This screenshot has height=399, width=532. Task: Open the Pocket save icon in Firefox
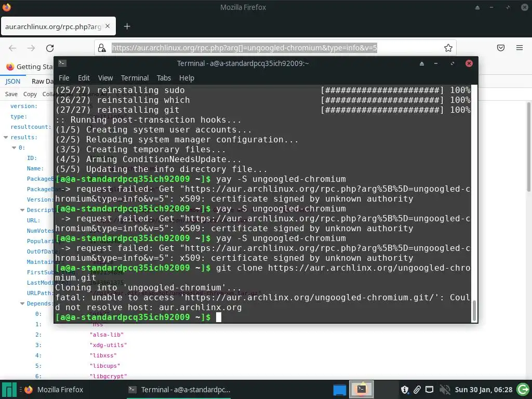501,48
